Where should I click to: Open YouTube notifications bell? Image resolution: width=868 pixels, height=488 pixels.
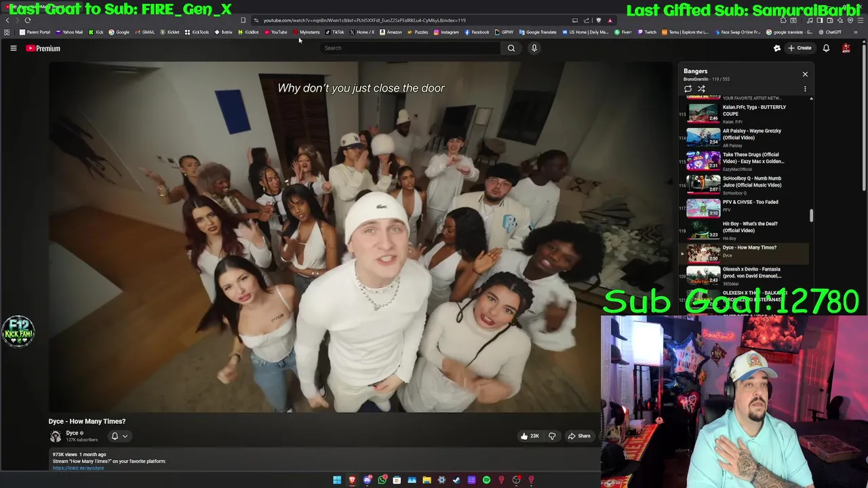(826, 48)
